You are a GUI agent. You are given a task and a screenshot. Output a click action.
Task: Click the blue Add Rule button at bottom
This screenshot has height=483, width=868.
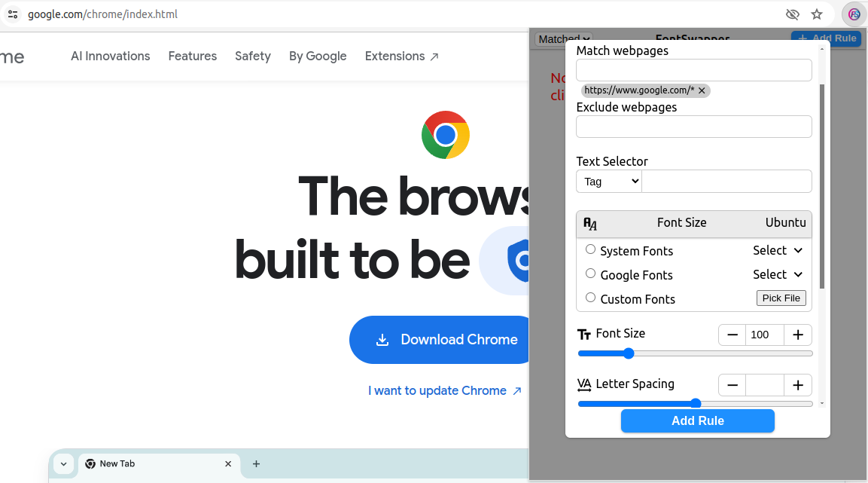(x=697, y=420)
